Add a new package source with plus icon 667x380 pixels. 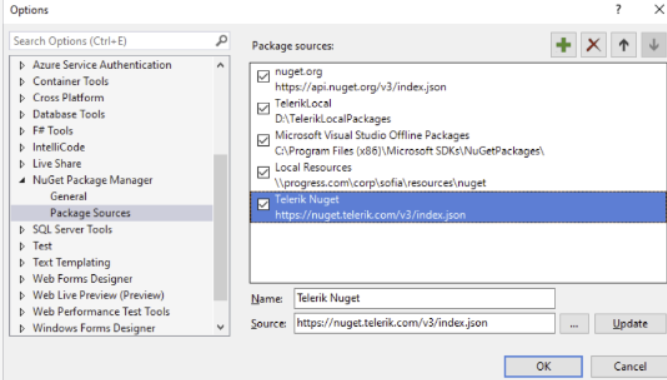(x=564, y=45)
